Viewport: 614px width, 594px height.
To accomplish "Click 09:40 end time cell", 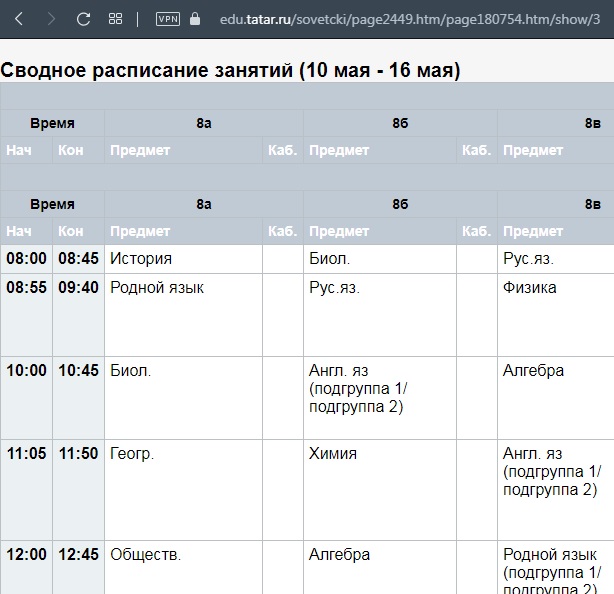I will [x=78, y=315].
